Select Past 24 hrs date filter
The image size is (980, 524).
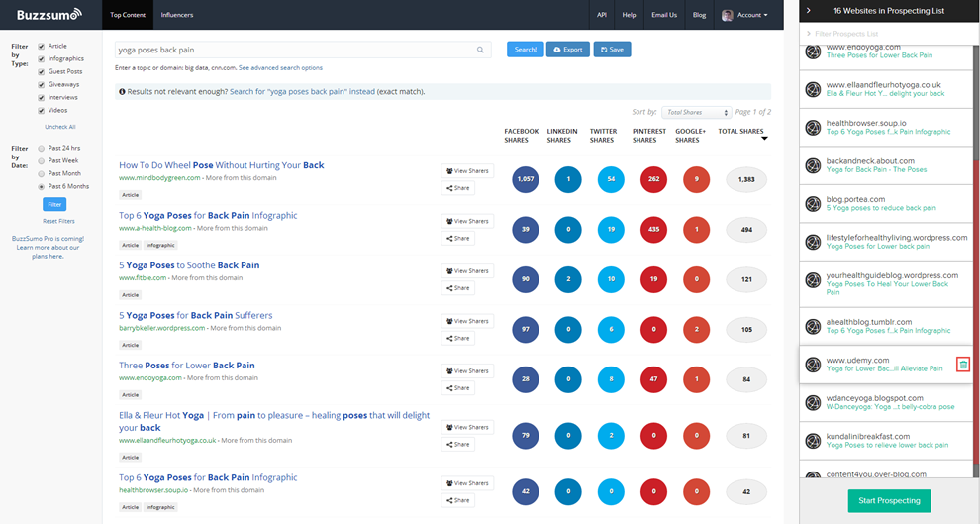(x=42, y=149)
